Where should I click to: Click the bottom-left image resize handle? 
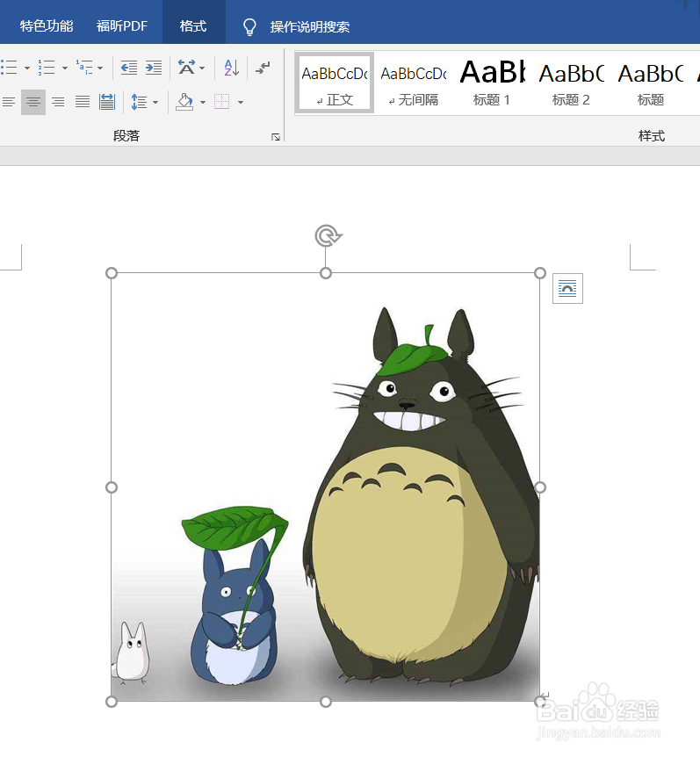[x=112, y=702]
